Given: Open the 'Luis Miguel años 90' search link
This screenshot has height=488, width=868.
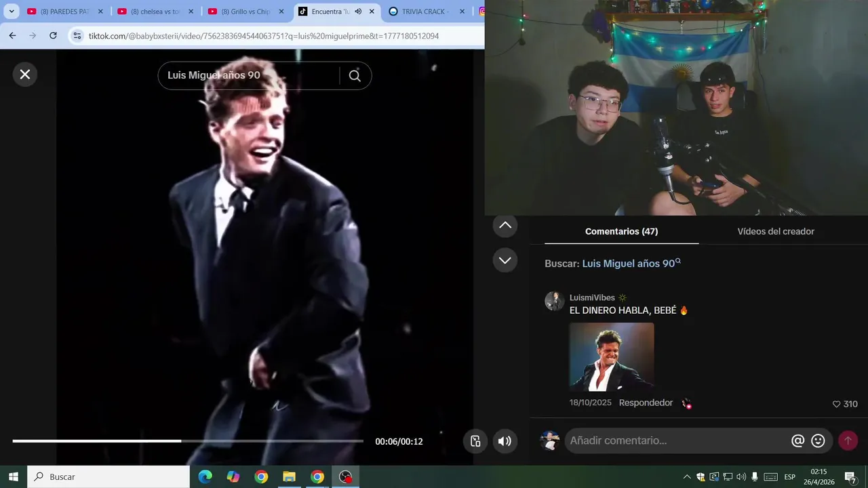Looking at the screenshot, I should tap(631, 264).
